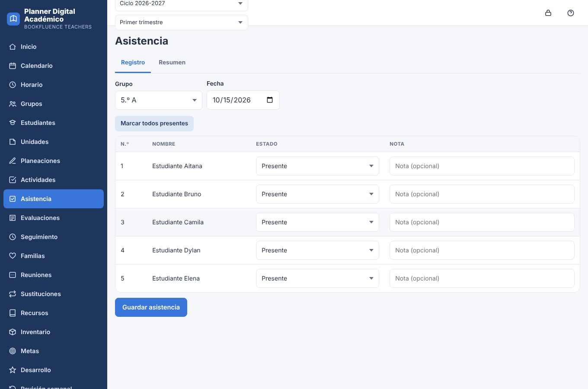Open Seguimiento in the sidebar
588x389 pixels.
point(54,237)
